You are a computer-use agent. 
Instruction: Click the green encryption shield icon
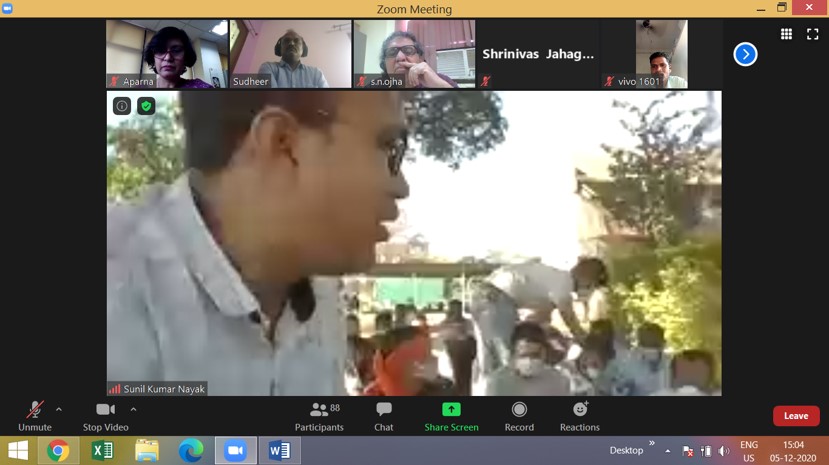(x=146, y=106)
